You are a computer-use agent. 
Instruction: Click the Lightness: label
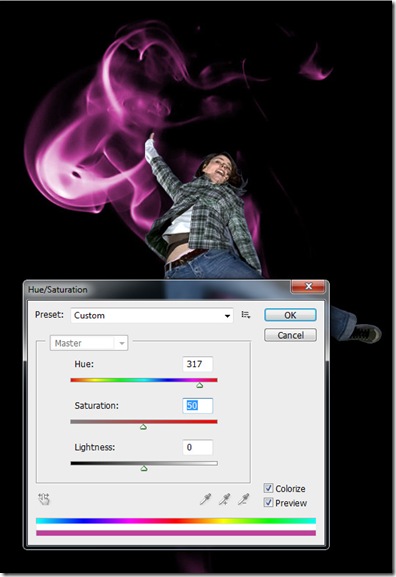95,447
